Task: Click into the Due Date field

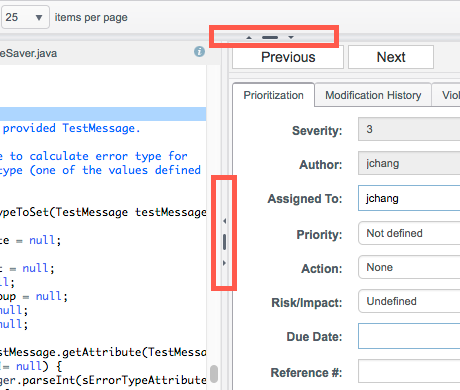Action: coord(409,336)
